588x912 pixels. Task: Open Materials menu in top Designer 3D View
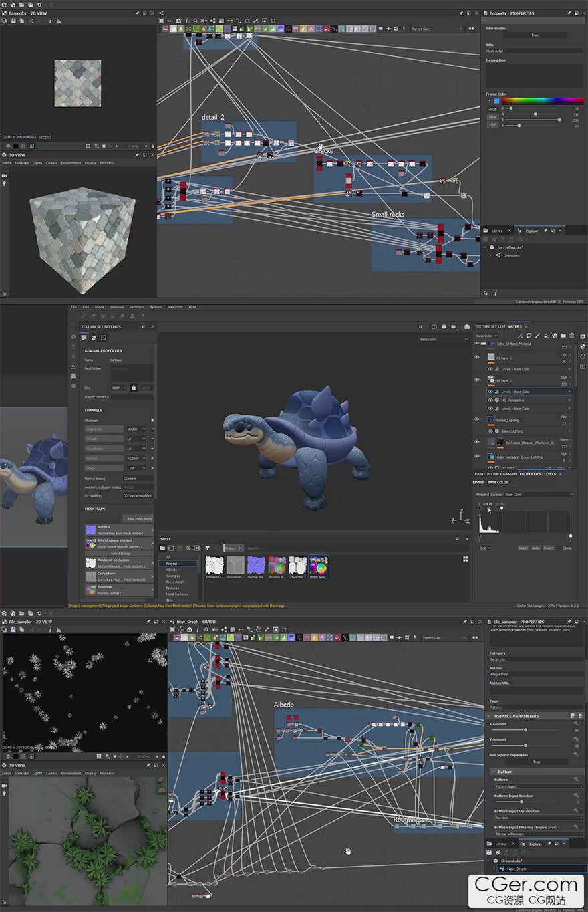point(22,163)
